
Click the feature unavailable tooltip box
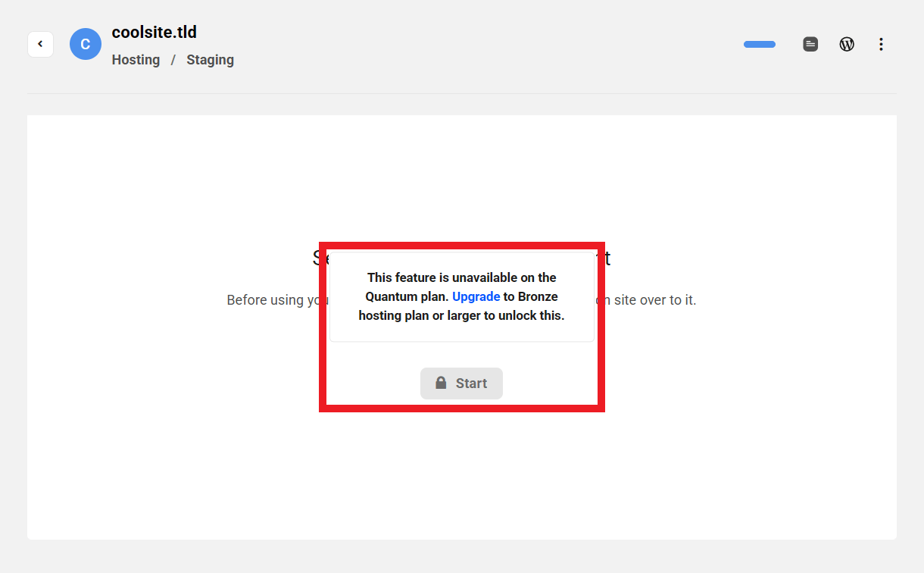461,296
